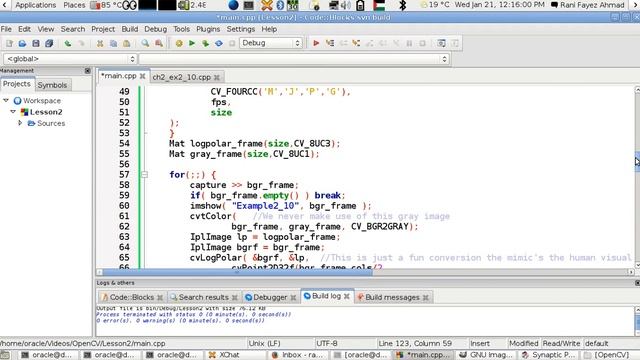Open the Code::Blocks log tab
This screenshot has height=360, width=640.
(x=131, y=297)
